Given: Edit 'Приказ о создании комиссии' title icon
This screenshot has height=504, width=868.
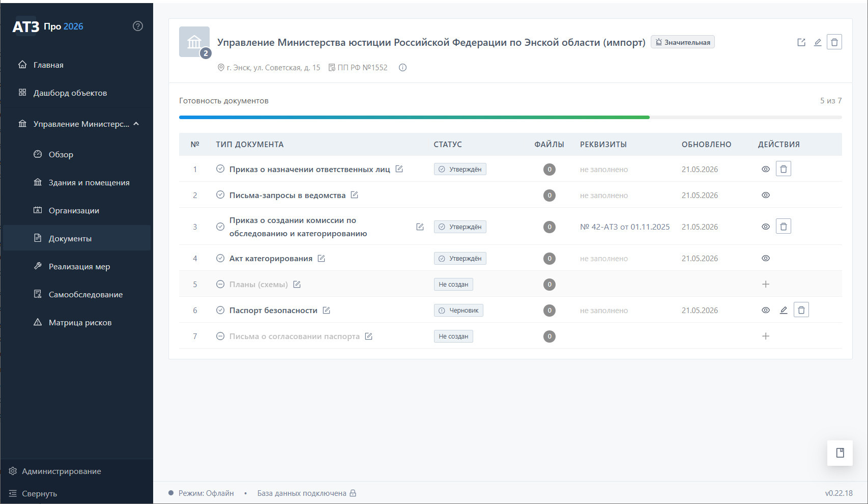Looking at the screenshot, I should click(x=420, y=227).
